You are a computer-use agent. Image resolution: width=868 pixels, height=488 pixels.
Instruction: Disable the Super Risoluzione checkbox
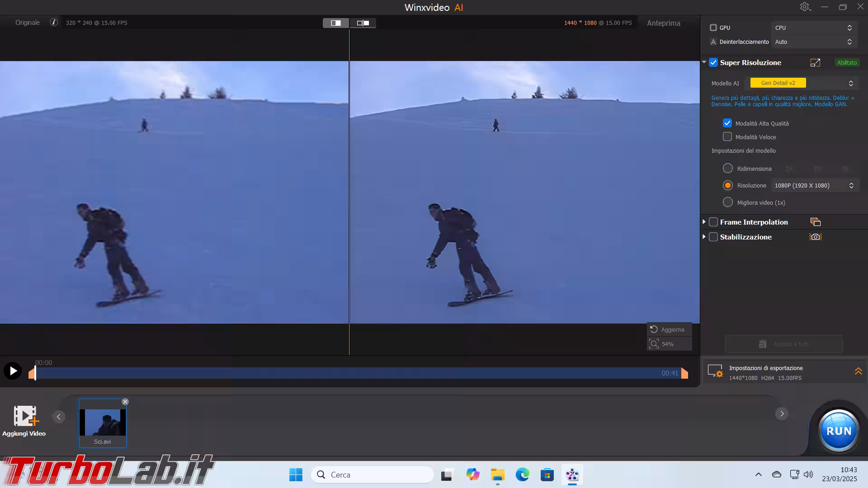pyautogui.click(x=713, y=63)
